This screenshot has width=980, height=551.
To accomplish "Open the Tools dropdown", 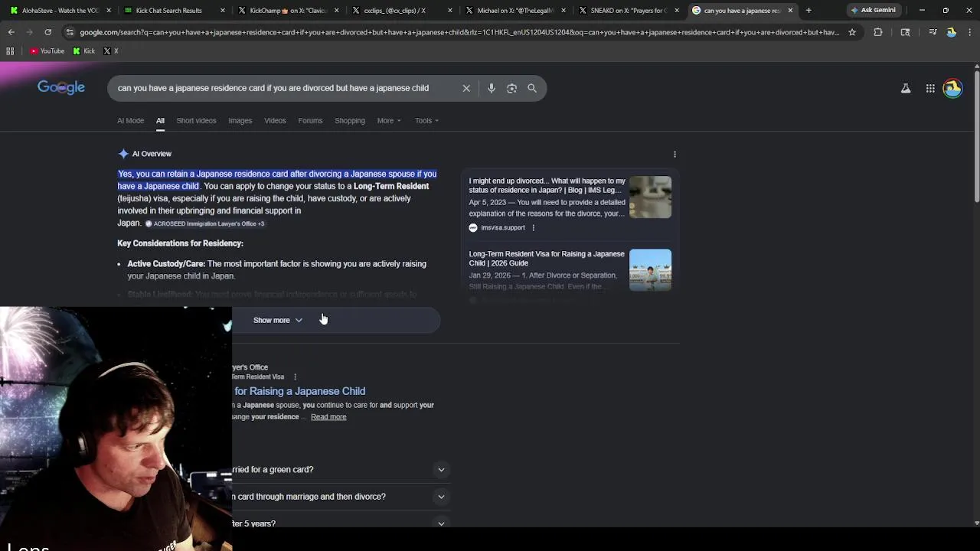I will pyautogui.click(x=427, y=120).
